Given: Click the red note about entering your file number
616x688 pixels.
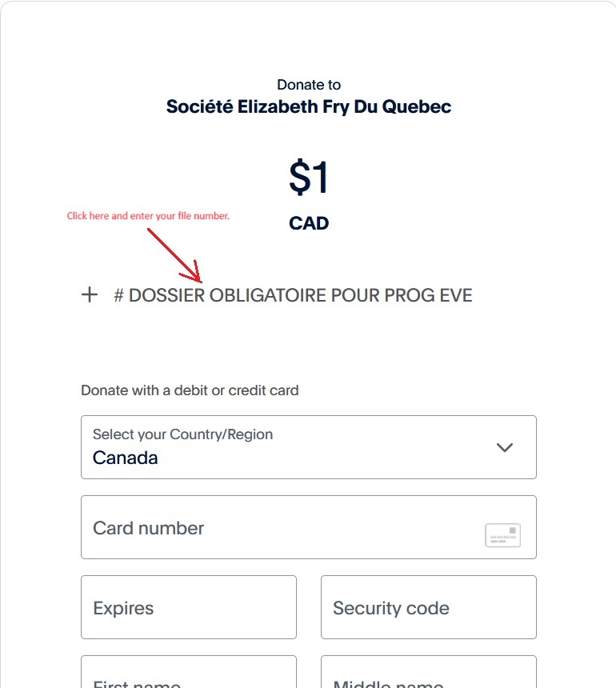Looking at the screenshot, I should pos(149,215).
